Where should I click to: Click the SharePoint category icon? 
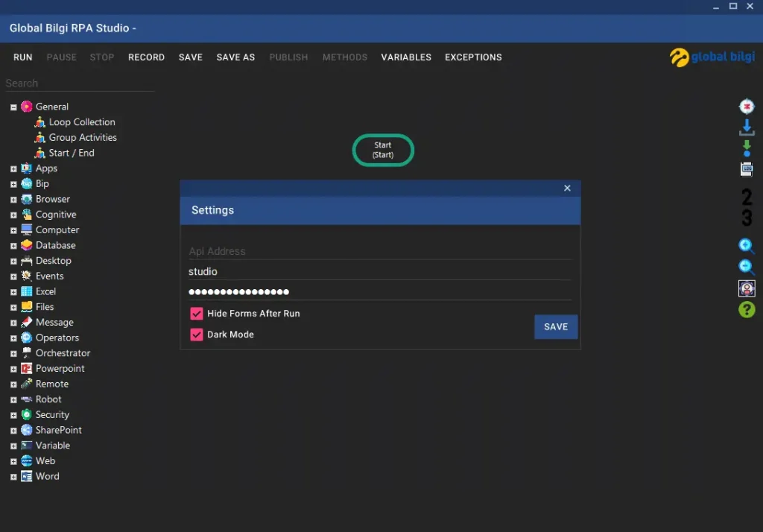click(x=27, y=430)
